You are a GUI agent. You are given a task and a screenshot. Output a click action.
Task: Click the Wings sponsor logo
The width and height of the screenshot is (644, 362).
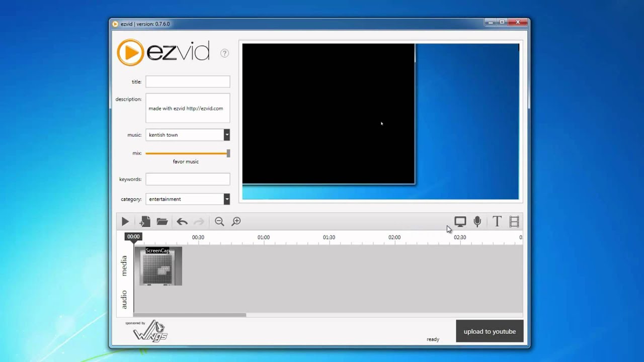(149, 331)
